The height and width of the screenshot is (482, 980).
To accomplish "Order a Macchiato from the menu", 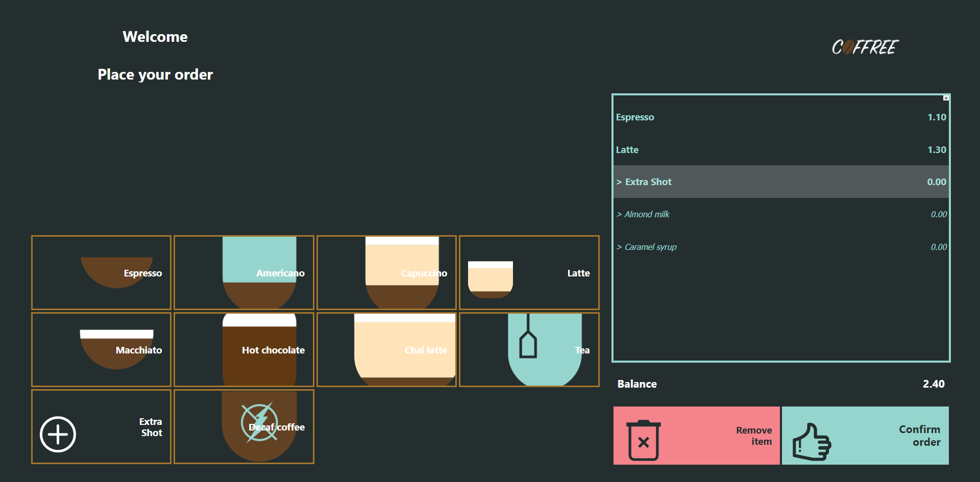I will [101, 349].
